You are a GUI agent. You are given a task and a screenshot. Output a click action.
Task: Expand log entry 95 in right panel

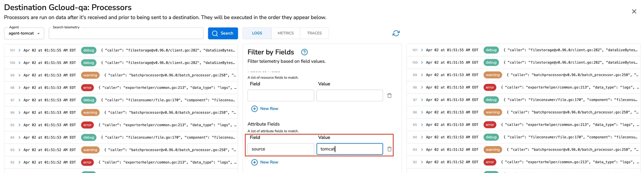422,125
